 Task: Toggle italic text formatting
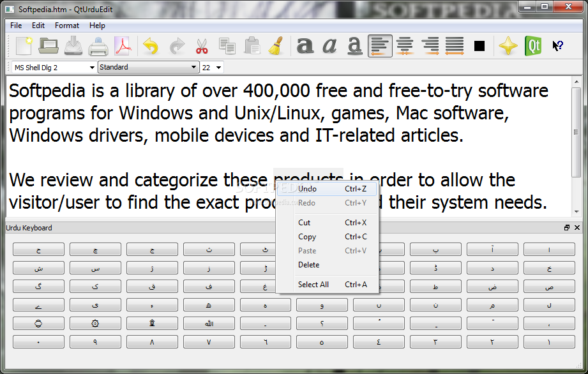coord(329,46)
